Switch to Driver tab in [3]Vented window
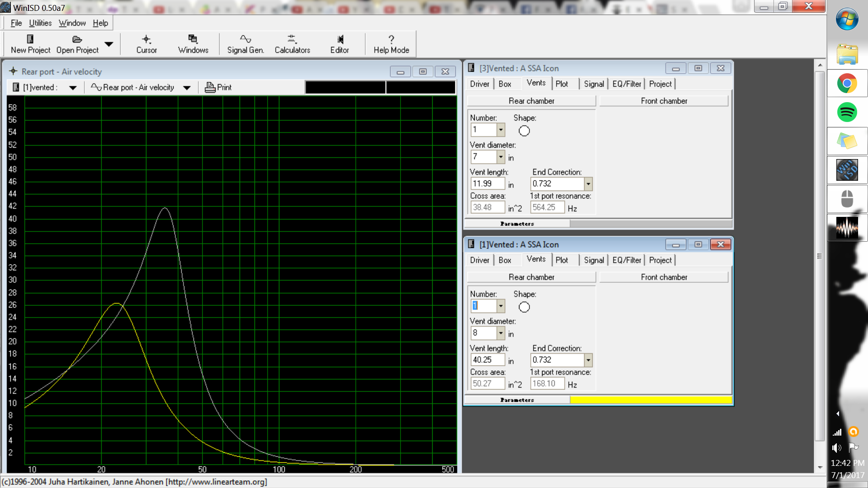The width and height of the screenshot is (868, 488). 479,84
